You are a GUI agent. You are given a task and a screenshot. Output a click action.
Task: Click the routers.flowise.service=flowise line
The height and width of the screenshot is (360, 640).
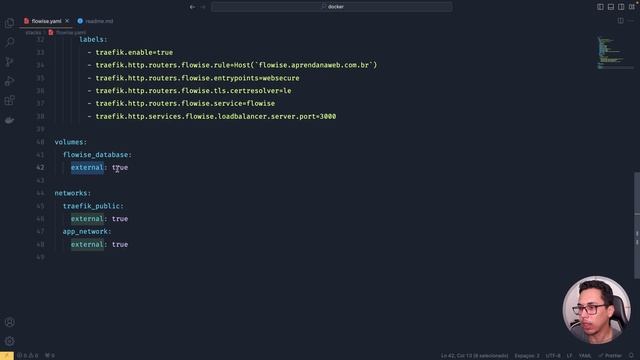[x=185, y=103]
